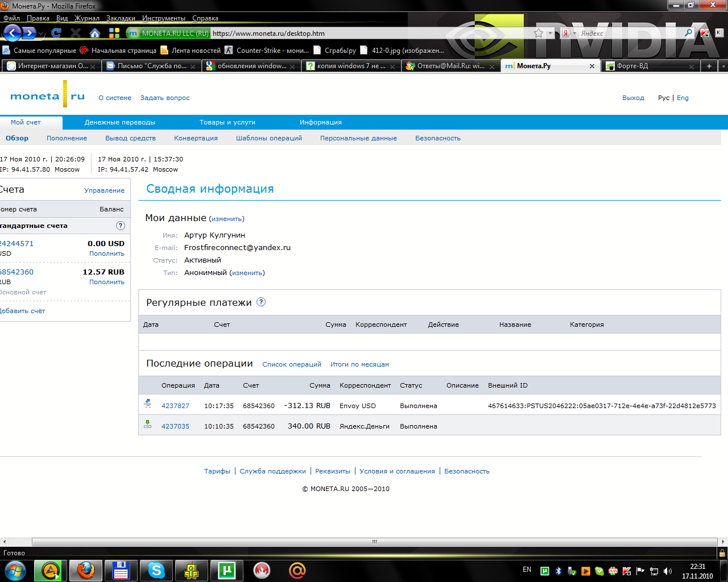Open help icon beside standard accounts header

pos(121,226)
